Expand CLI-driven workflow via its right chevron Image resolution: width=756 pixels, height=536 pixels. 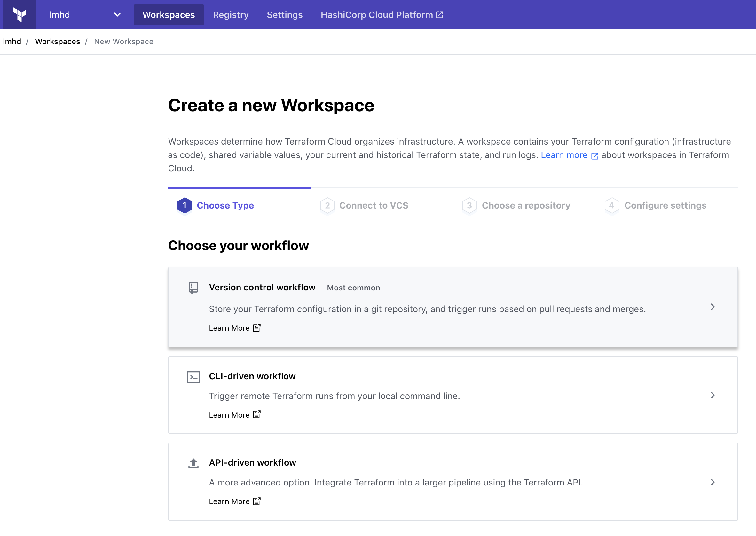713,395
